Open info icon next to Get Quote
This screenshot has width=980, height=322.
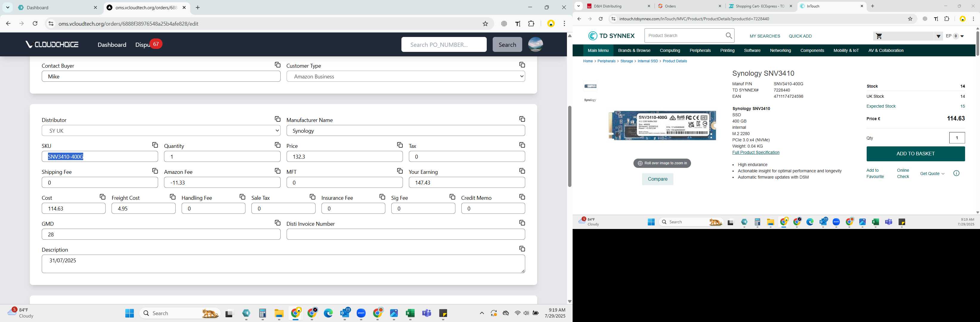(x=956, y=173)
